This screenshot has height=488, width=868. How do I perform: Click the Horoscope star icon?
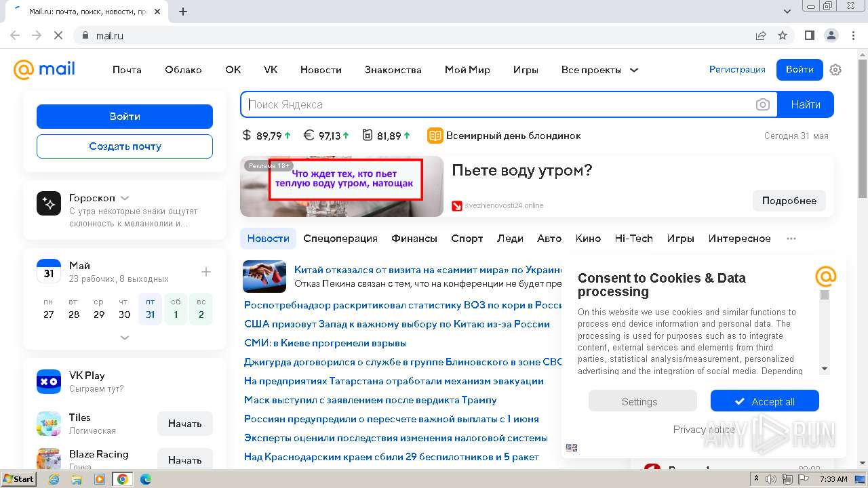click(x=49, y=203)
